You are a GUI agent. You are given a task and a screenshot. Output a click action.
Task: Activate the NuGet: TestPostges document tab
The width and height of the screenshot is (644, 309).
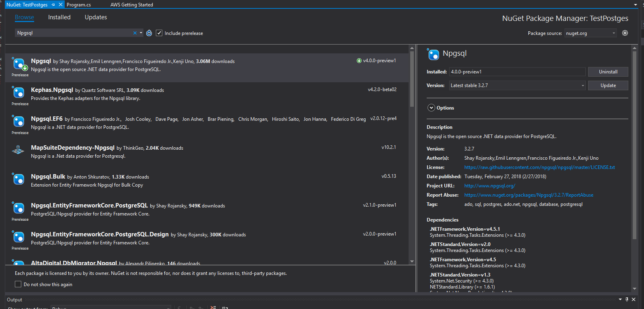pyautogui.click(x=27, y=5)
